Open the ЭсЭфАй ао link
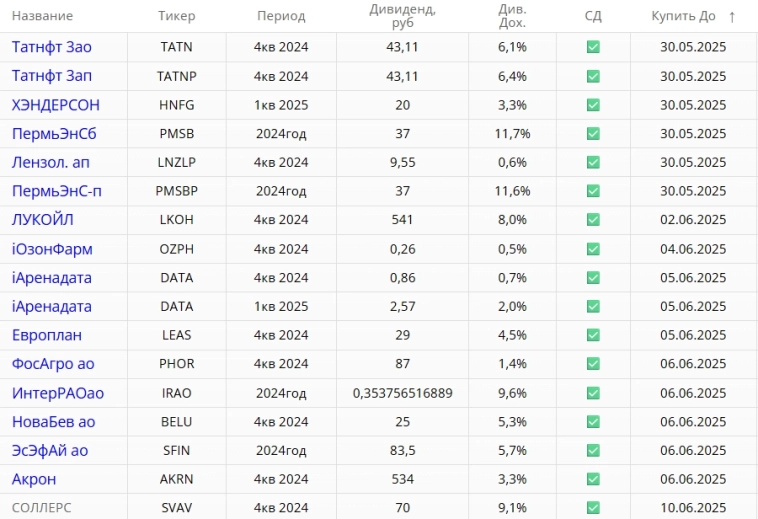The width and height of the screenshot is (758, 519). (x=50, y=450)
